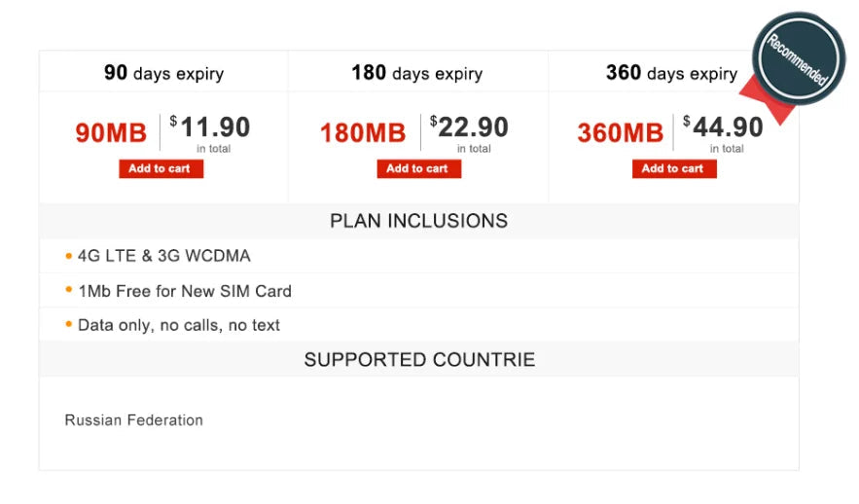Click the Russian Federation country text
This screenshot has width=859, height=504.
click(x=133, y=420)
